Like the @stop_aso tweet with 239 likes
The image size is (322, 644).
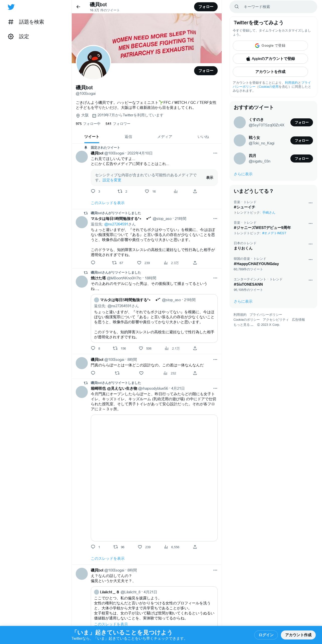pyautogui.click(x=139, y=263)
